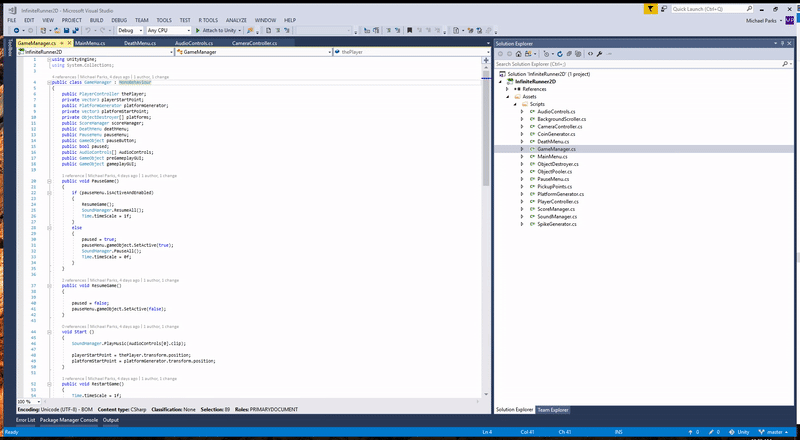Open the Error List panel
Viewport: 800px width, 440px height.
(x=25, y=420)
